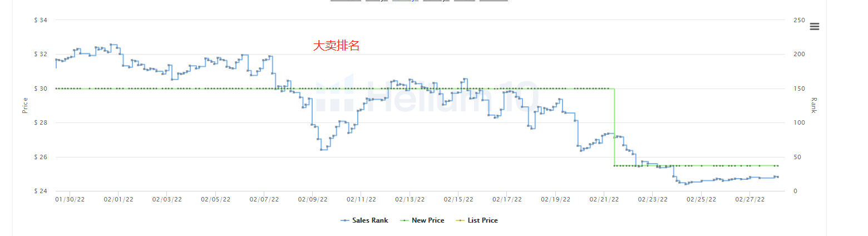Select the 02/21/22 date label
Image resolution: width=868 pixels, height=236 pixels.
(x=604, y=199)
